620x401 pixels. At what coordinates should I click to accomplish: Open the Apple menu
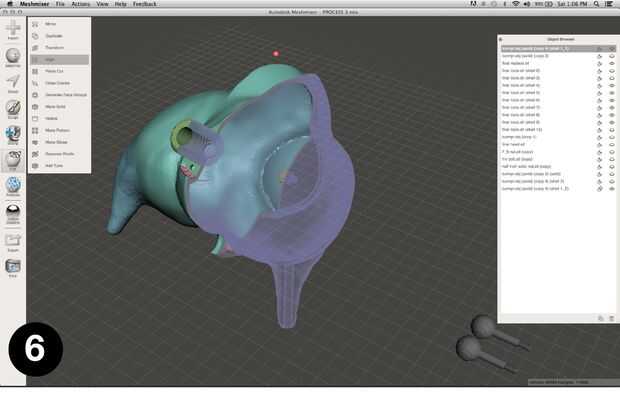coord(10,4)
